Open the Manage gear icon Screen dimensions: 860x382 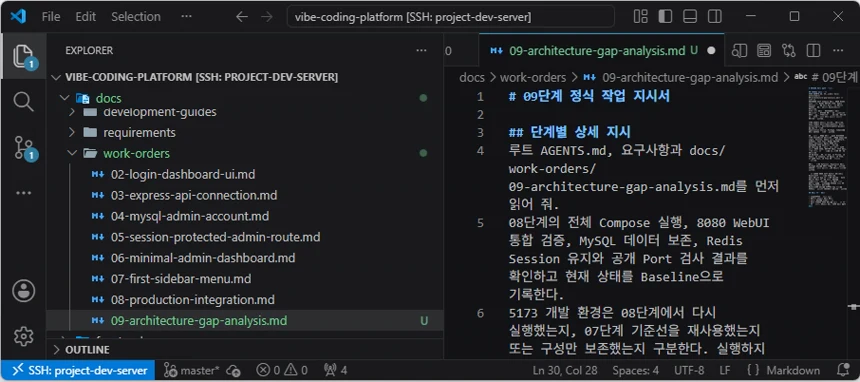click(x=23, y=336)
